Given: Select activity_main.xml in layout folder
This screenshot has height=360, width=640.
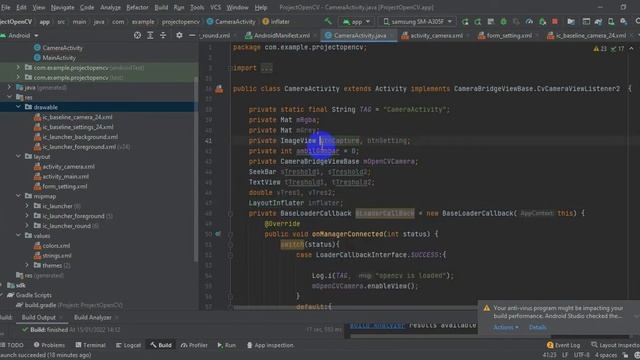Looking at the screenshot, I should (x=65, y=176).
